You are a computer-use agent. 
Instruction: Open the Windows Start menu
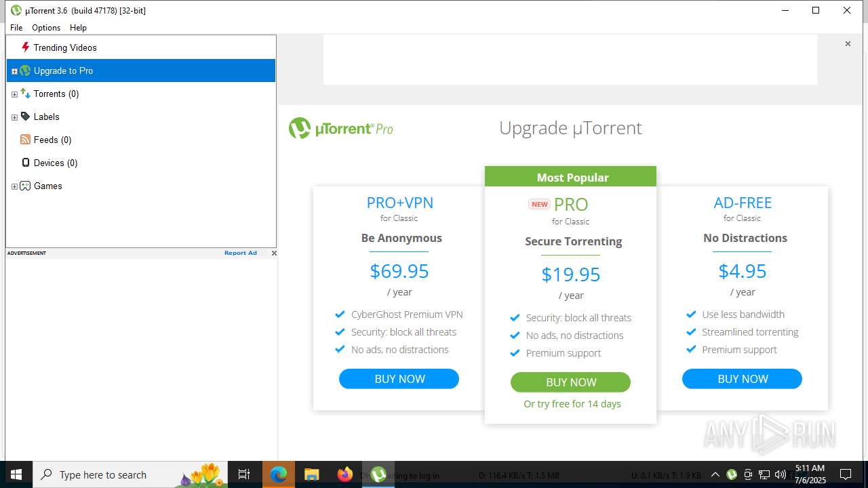coord(16,474)
